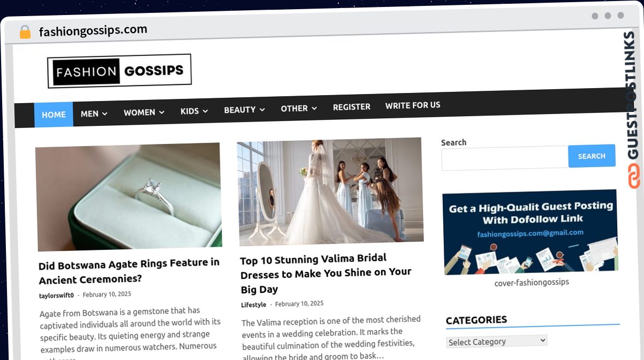Expand the WOMEN dropdown menu
644x360 pixels.
point(143,112)
